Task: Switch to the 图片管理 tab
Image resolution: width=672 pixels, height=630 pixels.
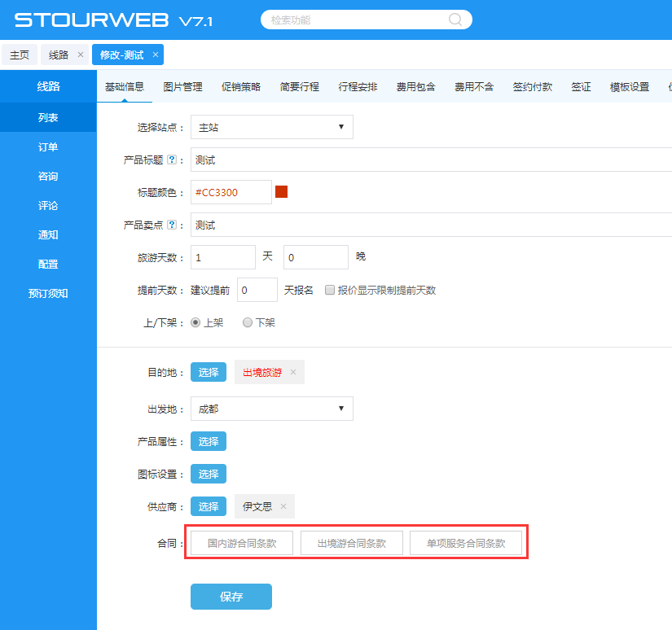Action: coord(182,87)
